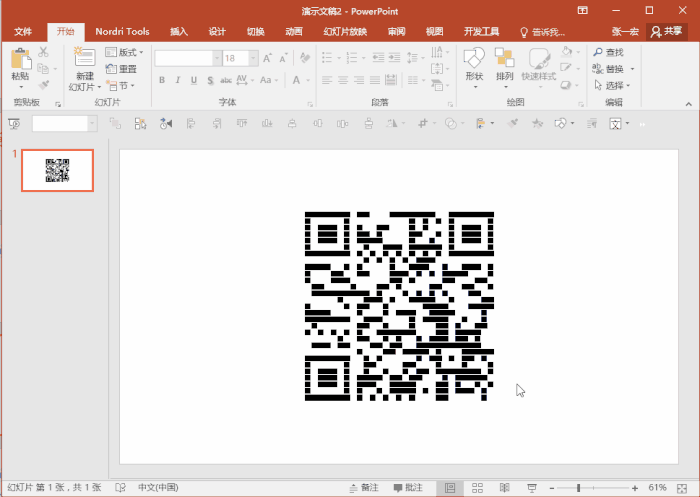The height and width of the screenshot is (497, 700).
Task: Click Notes (备注) in status bar
Action: (364, 488)
